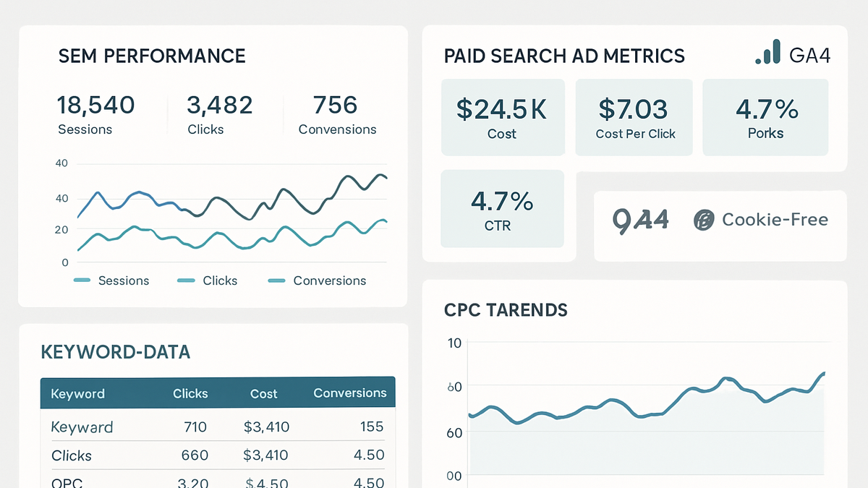Click the CPC Tarends line chart
The image size is (868, 488).
pos(647,412)
